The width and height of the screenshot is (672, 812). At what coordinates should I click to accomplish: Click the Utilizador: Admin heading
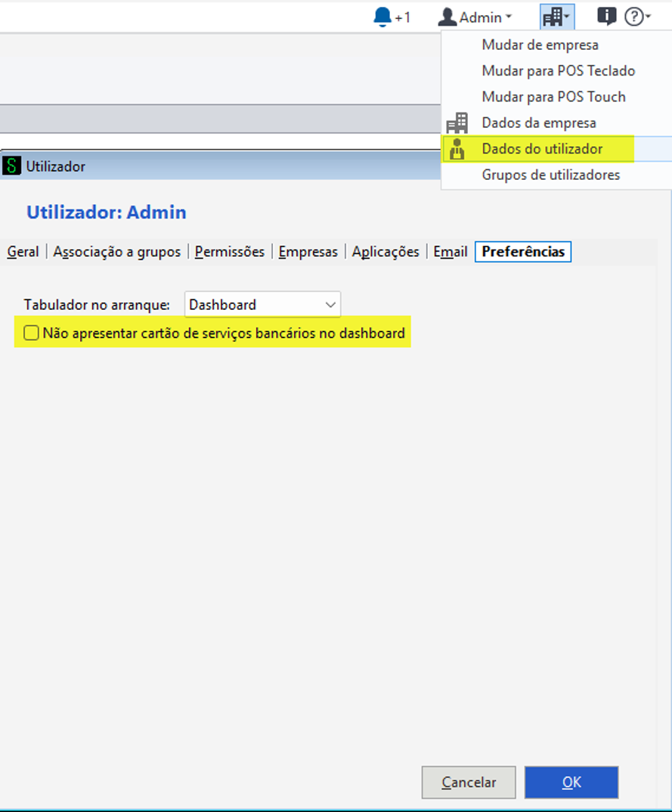pyautogui.click(x=106, y=212)
